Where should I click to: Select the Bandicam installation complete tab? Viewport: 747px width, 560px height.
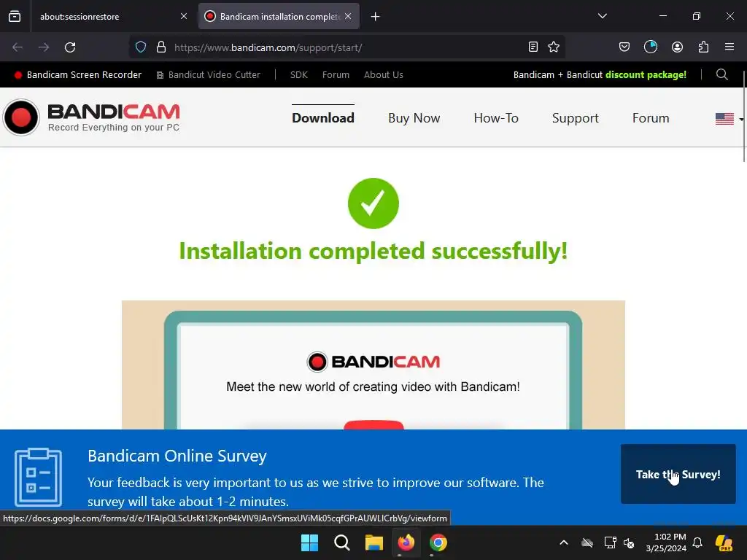coord(279,17)
